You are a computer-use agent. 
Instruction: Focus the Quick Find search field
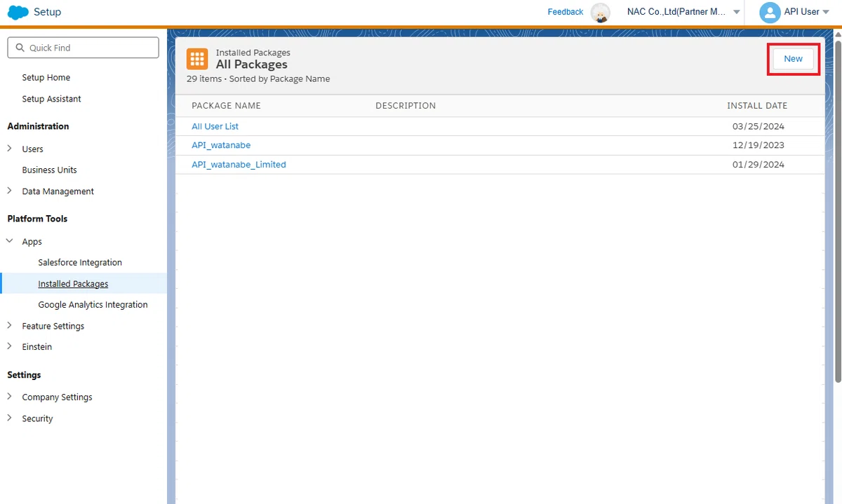[x=83, y=48]
